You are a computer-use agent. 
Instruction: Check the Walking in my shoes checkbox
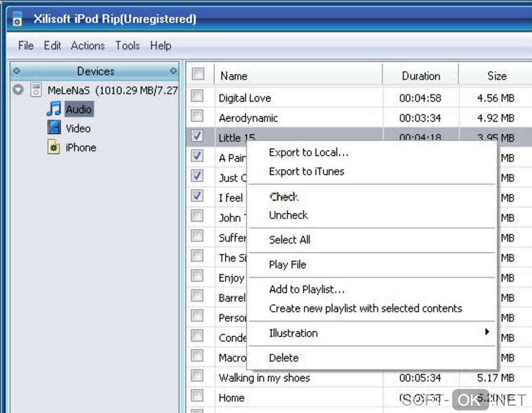(197, 376)
